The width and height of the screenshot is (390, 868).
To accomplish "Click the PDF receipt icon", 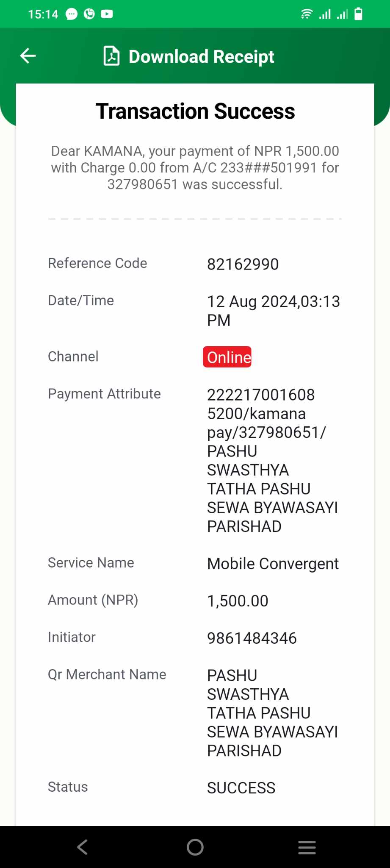I will 111,56.
